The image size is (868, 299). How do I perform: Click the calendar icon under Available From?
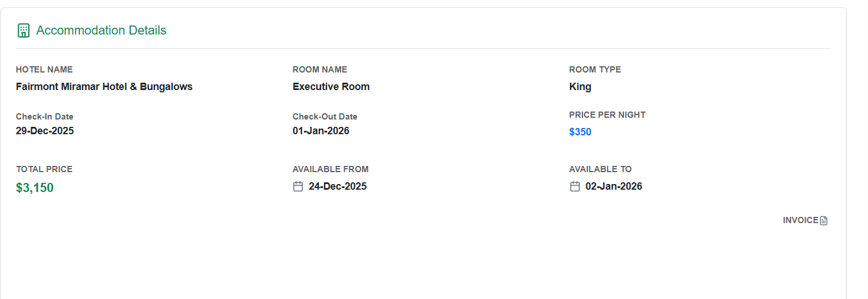298,186
